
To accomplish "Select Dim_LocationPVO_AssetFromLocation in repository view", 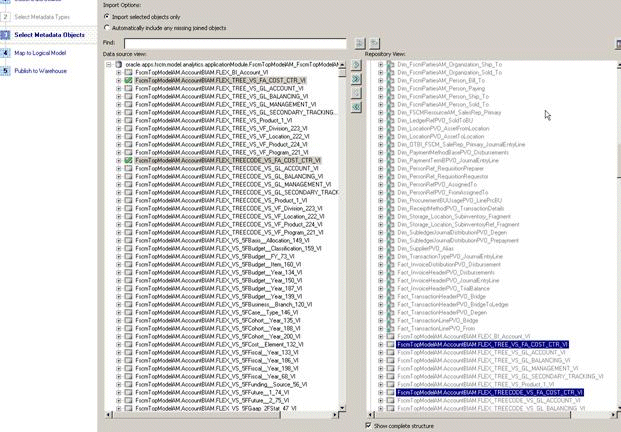I will (443, 129).
